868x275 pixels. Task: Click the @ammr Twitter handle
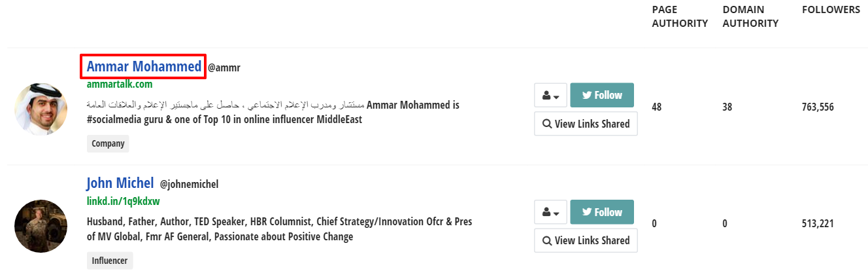click(x=224, y=67)
